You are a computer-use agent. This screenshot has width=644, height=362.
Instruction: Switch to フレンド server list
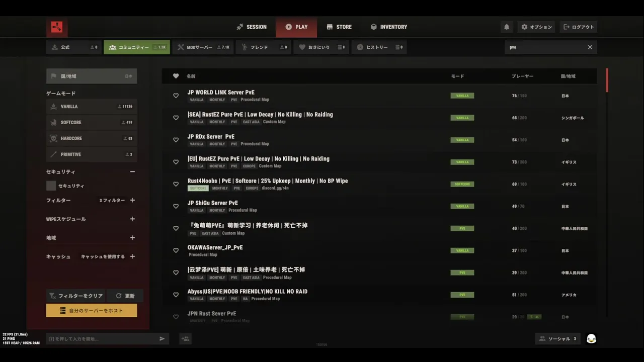(264, 47)
